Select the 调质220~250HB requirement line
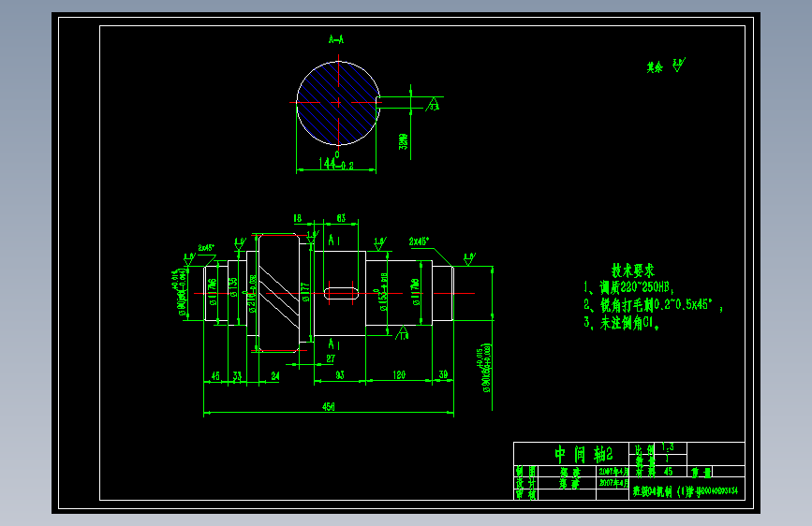This screenshot has height=526, width=812. (628, 287)
